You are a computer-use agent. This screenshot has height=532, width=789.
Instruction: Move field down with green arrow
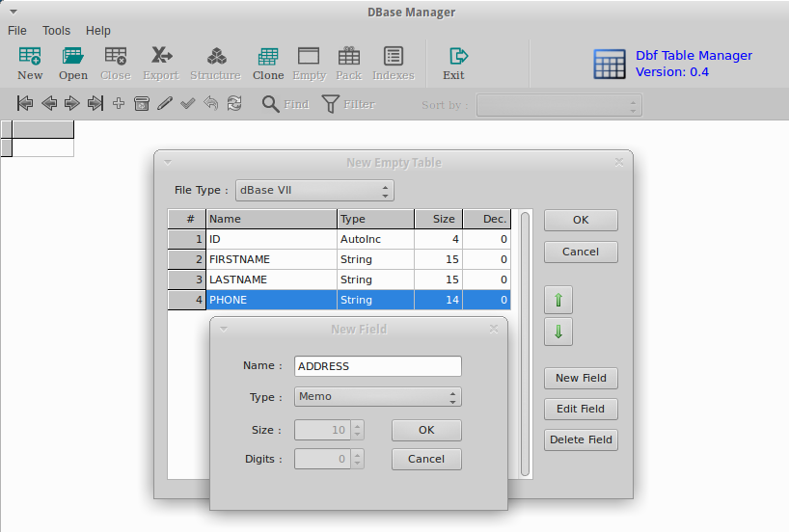click(558, 332)
